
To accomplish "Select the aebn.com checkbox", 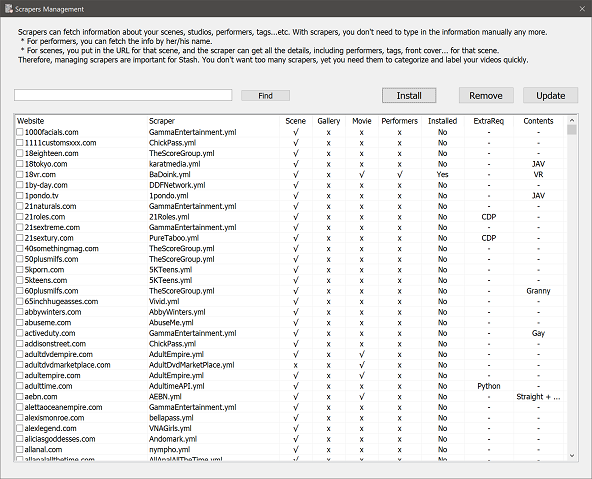I will point(20,396).
